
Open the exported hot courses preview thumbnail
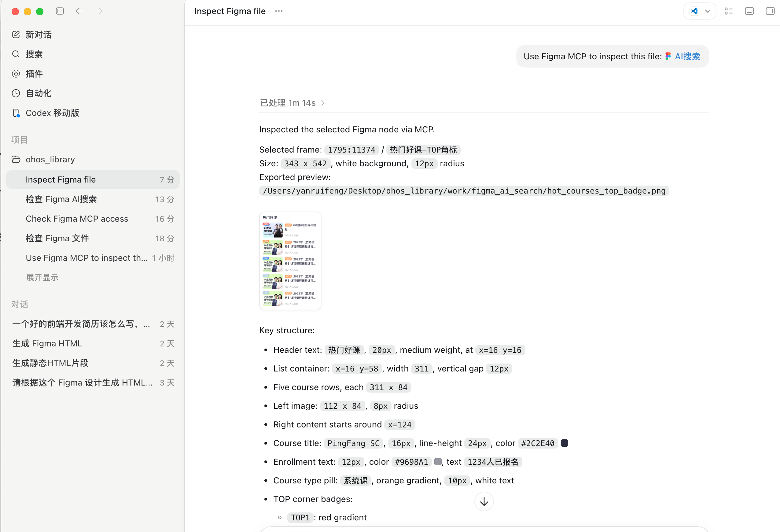point(290,260)
